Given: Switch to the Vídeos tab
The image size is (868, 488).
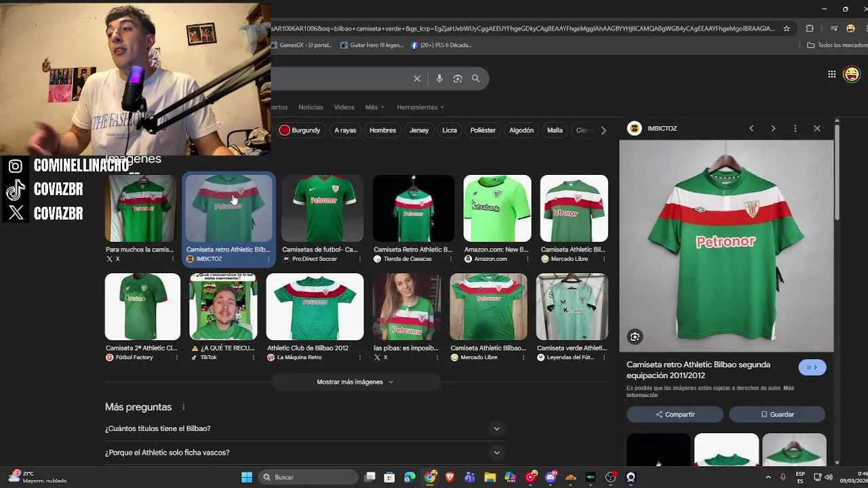Looking at the screenshot, I should (x=344, y=107).
